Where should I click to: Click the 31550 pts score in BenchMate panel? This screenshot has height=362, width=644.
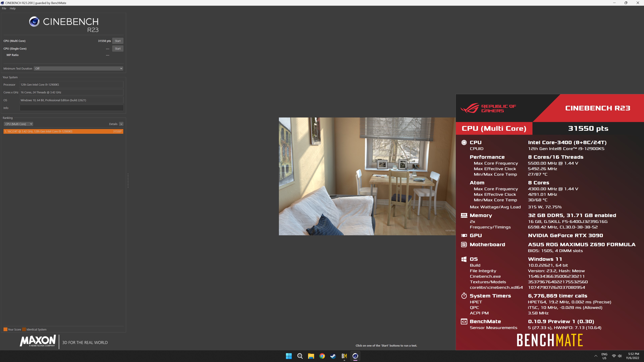[x=588, y=128]
